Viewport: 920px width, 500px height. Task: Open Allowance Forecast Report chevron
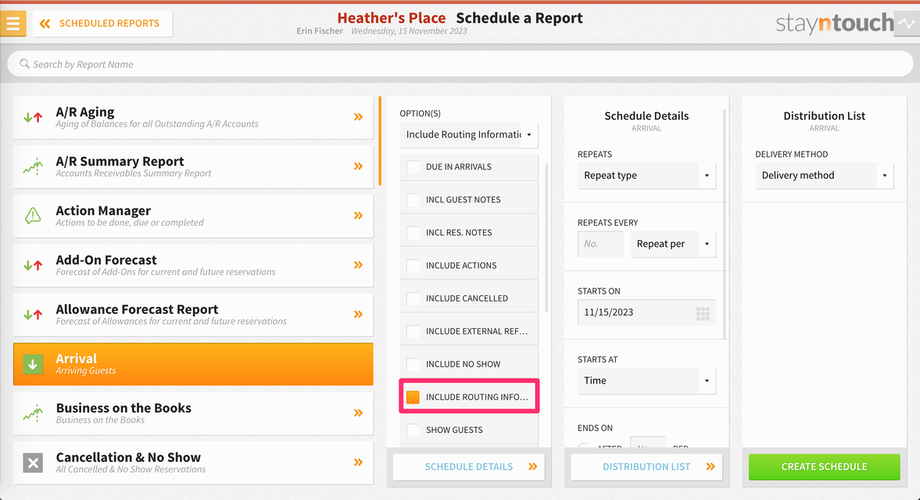tap(358, 314)
